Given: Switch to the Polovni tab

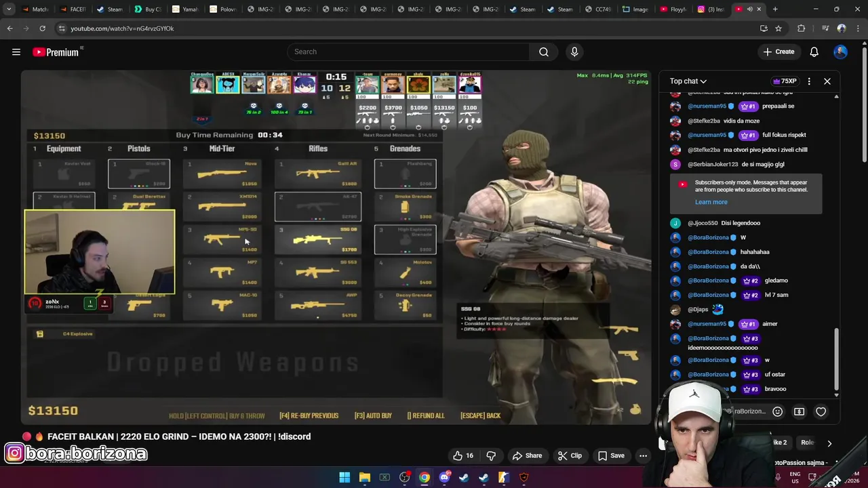Looking at the screenshot, I should tap(222, 9).
